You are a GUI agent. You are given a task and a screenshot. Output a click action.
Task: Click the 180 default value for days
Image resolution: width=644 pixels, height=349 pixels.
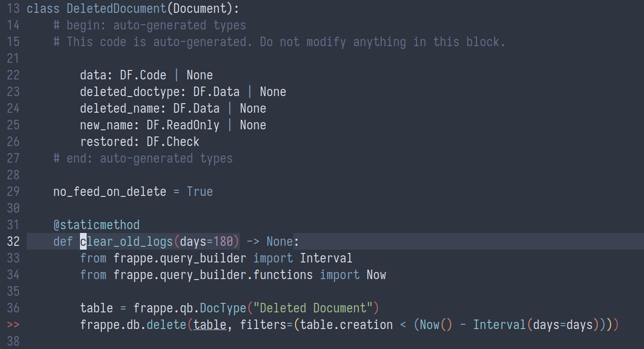(223, 242)
